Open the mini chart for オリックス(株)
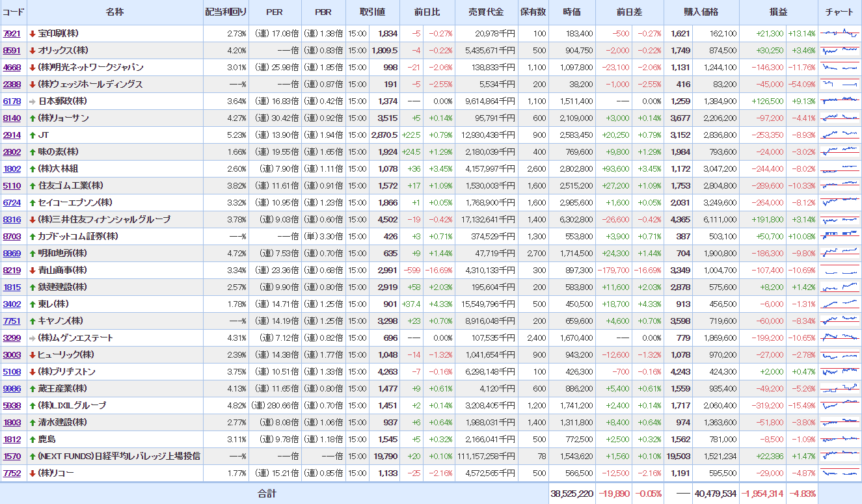 click(x=839, y=50)
